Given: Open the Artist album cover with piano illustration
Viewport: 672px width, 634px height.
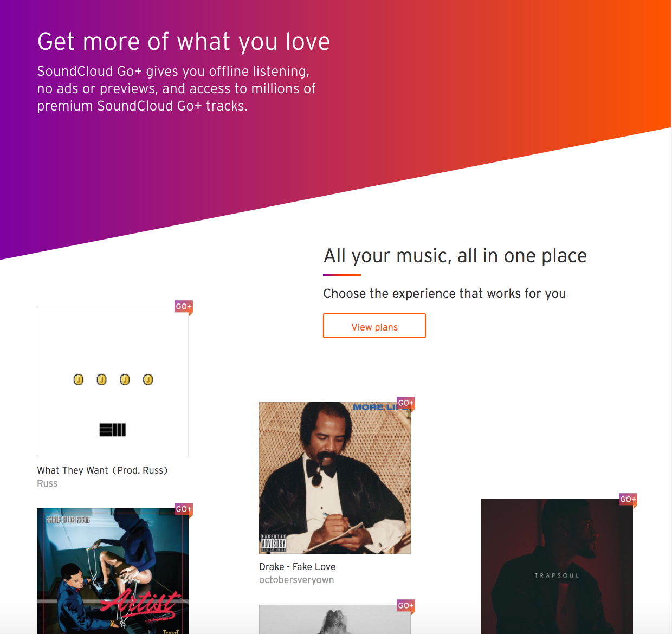Looking at the screenshot, I should [x=113, y=571].
